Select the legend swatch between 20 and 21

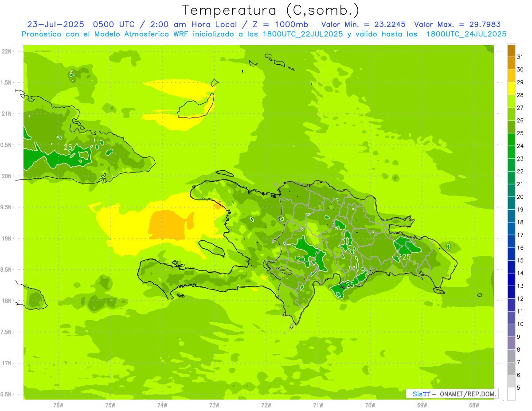pos(511,191)
